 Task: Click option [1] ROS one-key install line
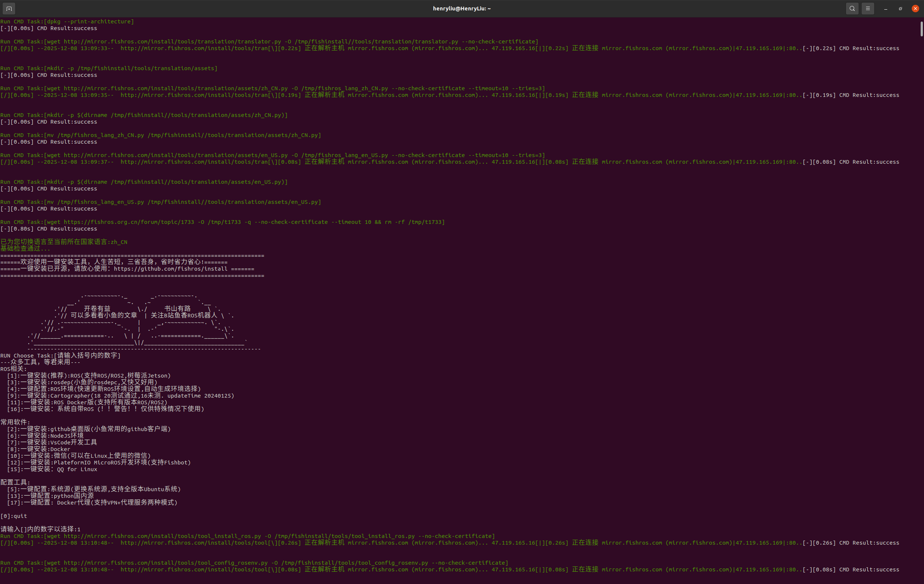[x=89, y=376]
